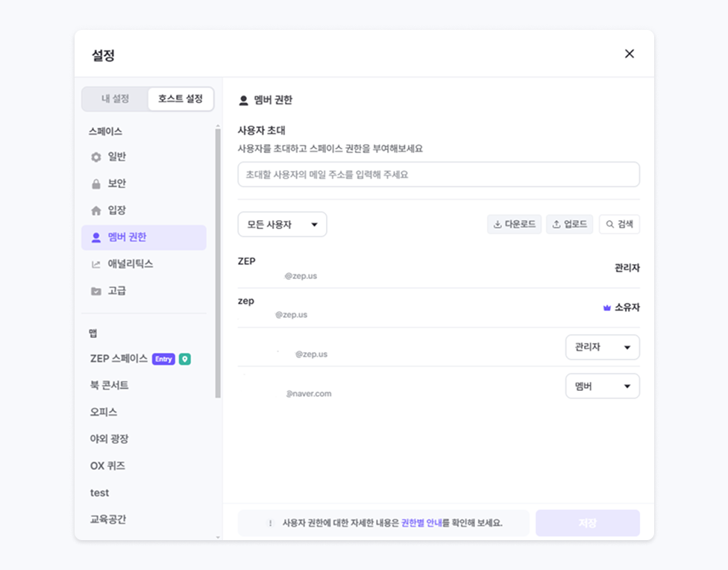Viewport: 728px width, 570px height.
Task: Open the 멤버 role dropdown
Action: pos(602,386)
